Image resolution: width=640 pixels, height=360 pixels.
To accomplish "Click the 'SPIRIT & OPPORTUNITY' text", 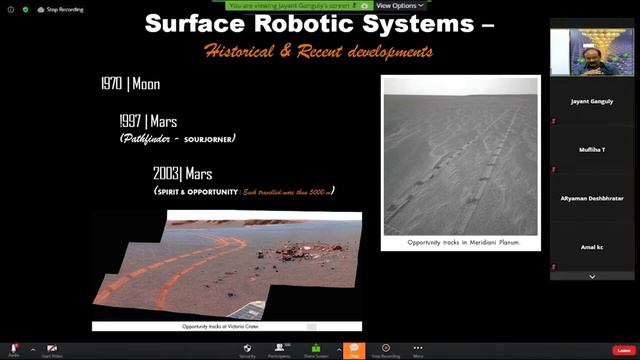I will point(198,192).
